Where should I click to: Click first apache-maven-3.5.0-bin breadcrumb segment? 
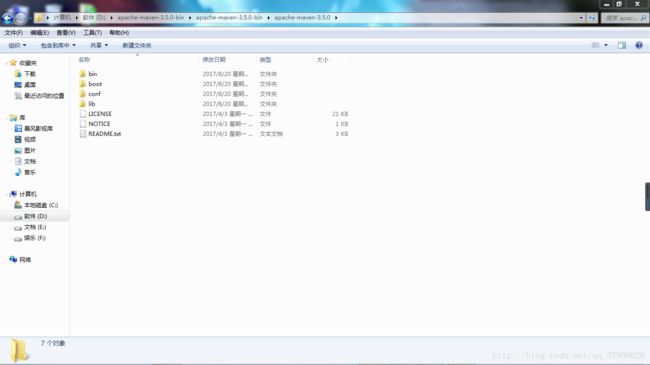[x=150, y=18]
